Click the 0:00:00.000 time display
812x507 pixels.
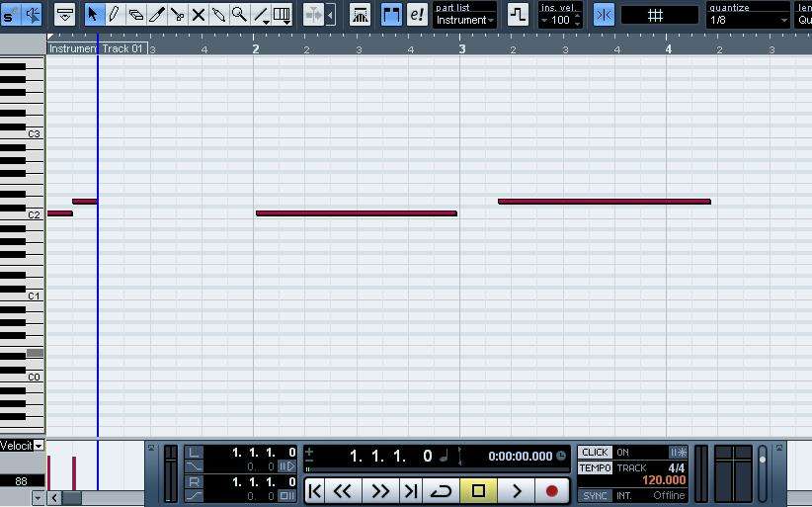tap(520, 457)
